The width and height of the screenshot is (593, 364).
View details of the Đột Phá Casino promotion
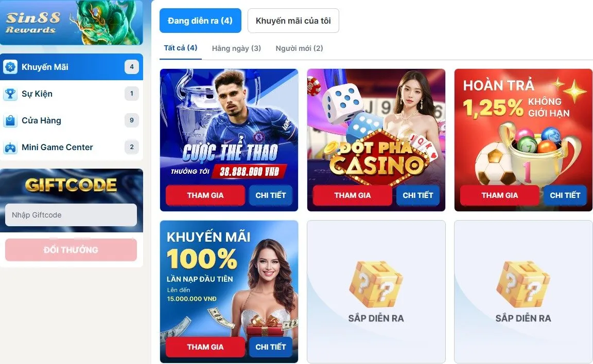[417, 195]
